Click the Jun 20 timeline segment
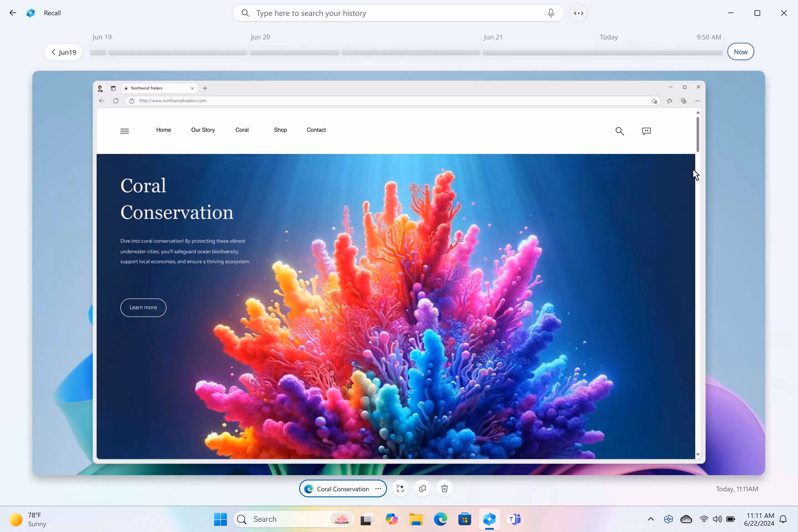 (294, 53)
